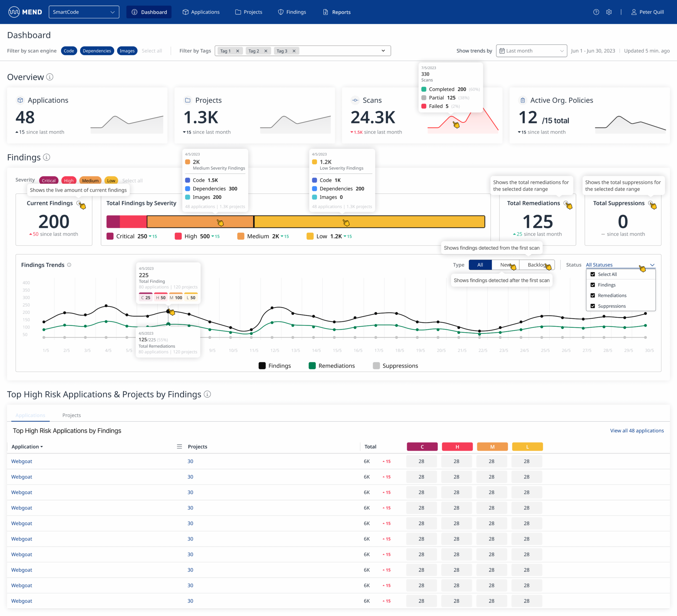The image size is (677, 616).
Task: Expand the Last month trends dropdown
Action: pos(531,51)
